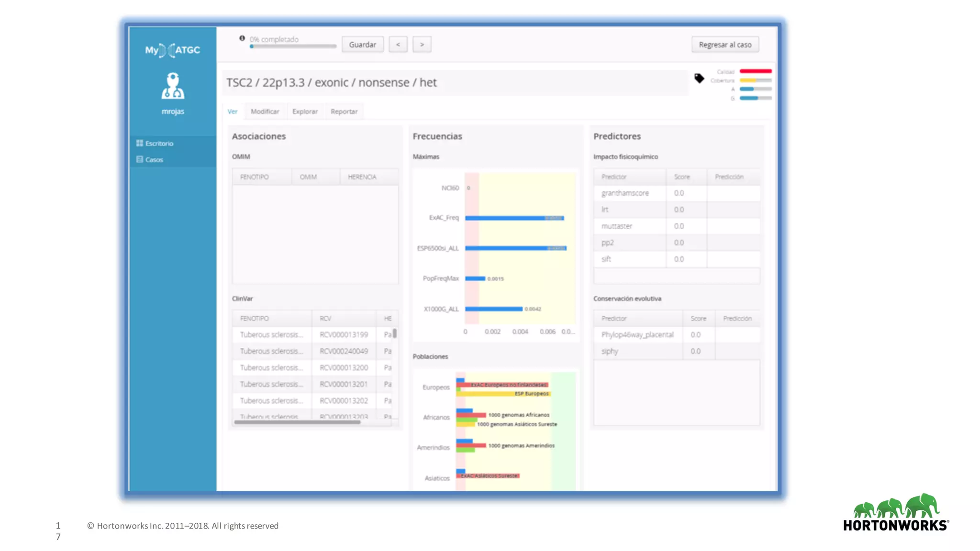Click the info icon beside completado
This screenshot has height=551, width=980.
242,38
